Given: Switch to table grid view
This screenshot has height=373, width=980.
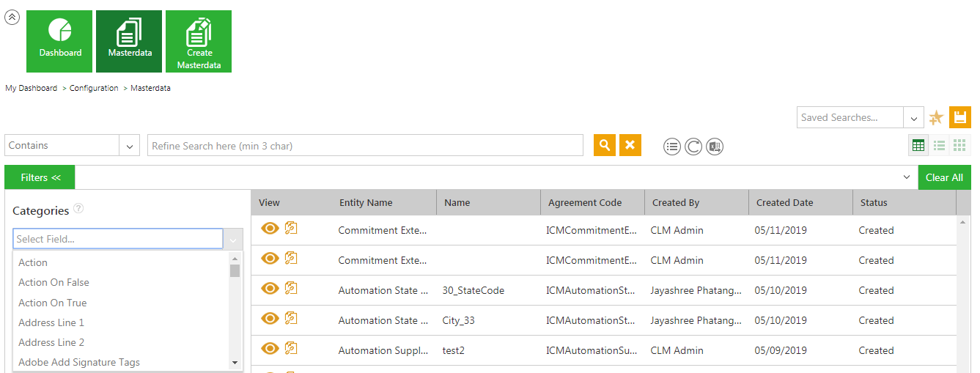Looking at the screenshot, I should coord(918,145).
